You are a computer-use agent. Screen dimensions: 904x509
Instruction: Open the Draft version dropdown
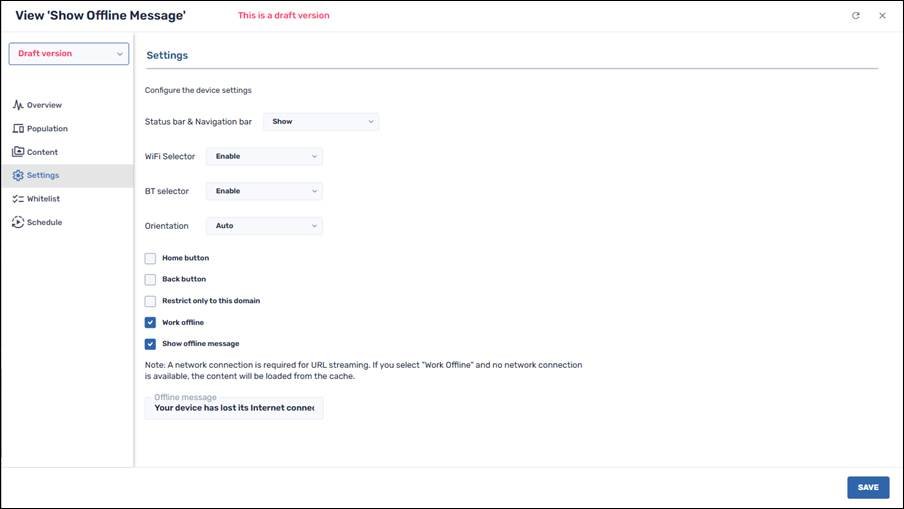pyautogui.click(x=68, y=54)
